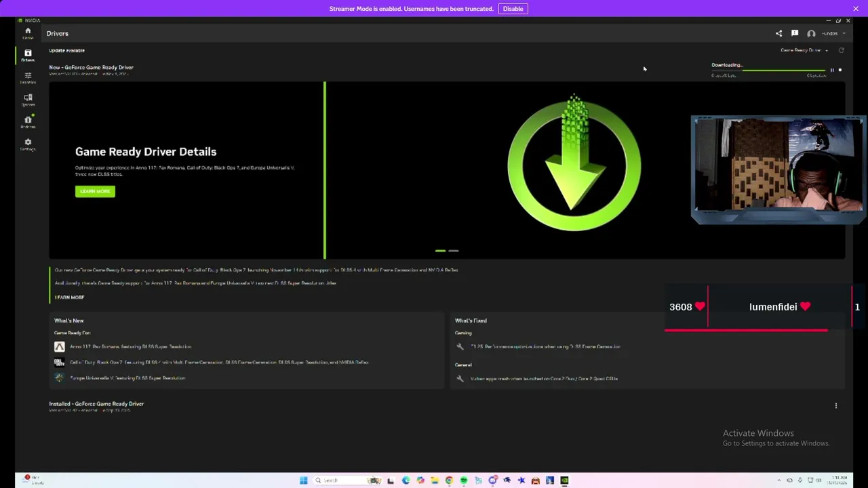Open the Game Ready Driver type dropdown
This screenshot has width=868, height=488.
804,50
